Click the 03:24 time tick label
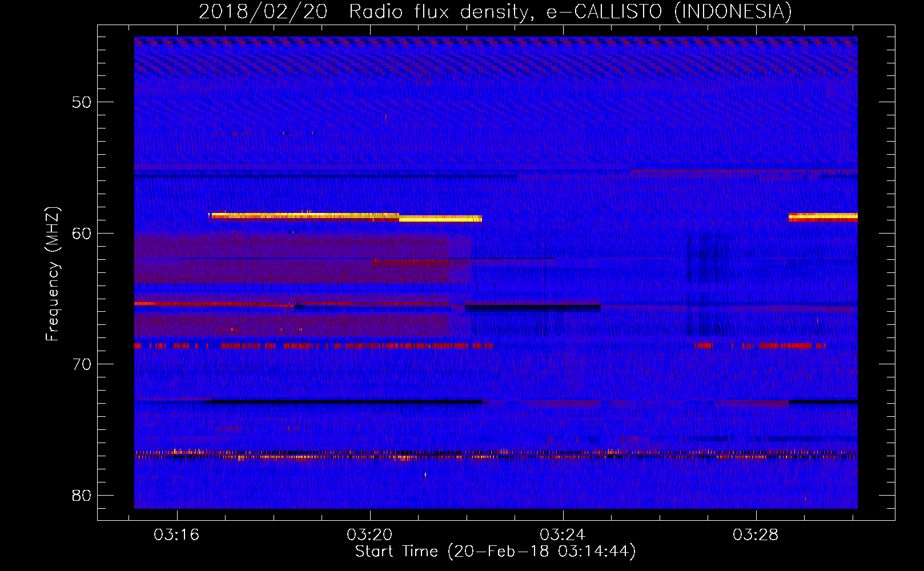The width and height of the screenshot is (924, 571). point(563,535)
